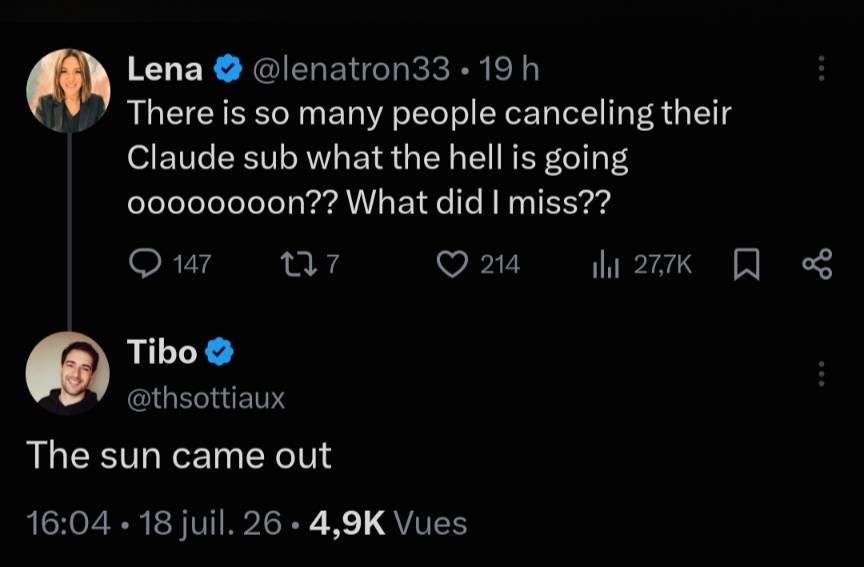Open Lena's profile picture

pos(68,90)
